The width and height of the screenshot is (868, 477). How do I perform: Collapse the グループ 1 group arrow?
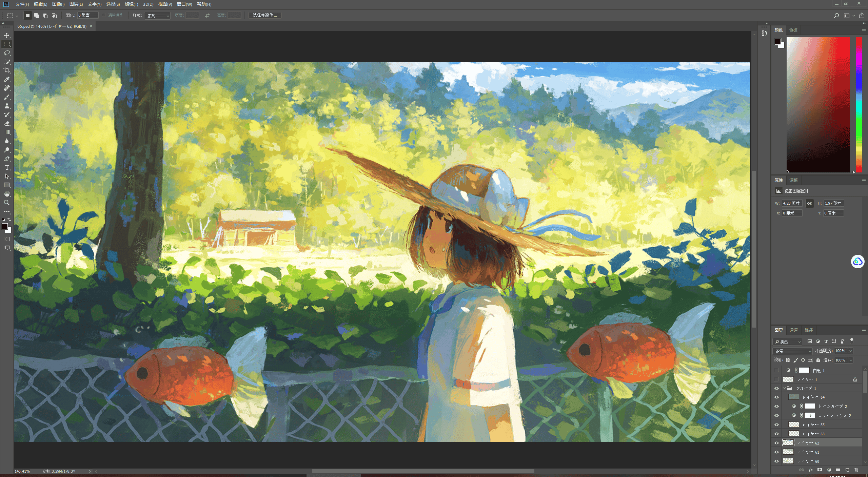click(784, 388)
